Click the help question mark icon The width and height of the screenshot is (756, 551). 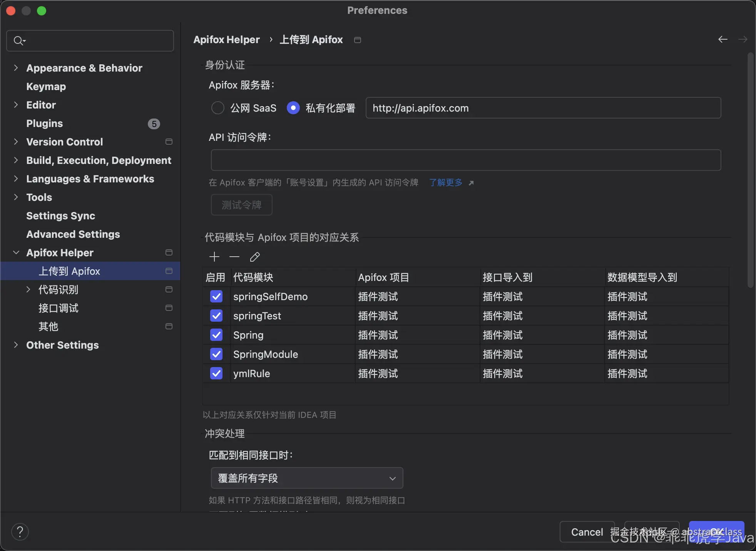[x=20, y=532]
